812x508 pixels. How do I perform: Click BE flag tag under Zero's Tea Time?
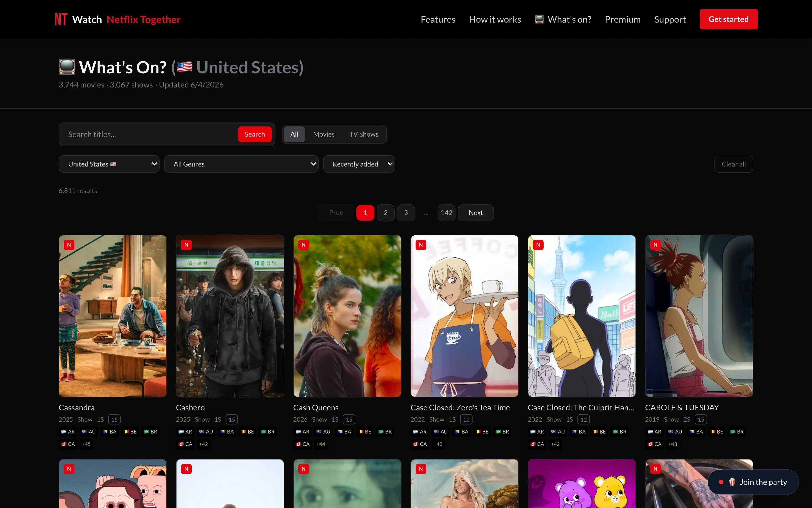(482, 432)
